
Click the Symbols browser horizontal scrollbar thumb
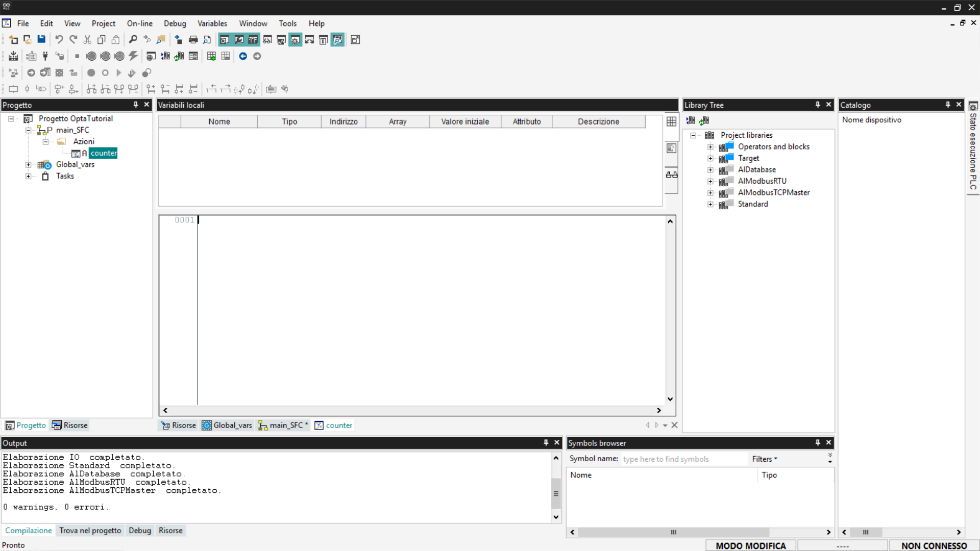coord(673,532)
